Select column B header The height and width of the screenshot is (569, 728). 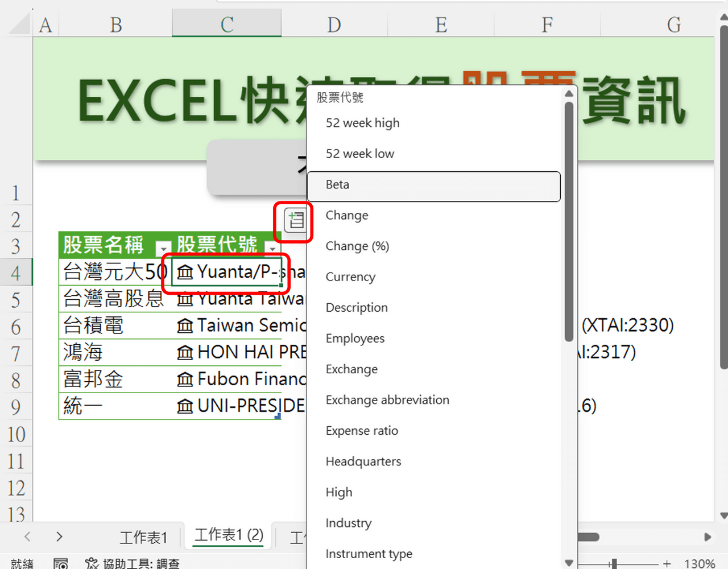point(116,24)
